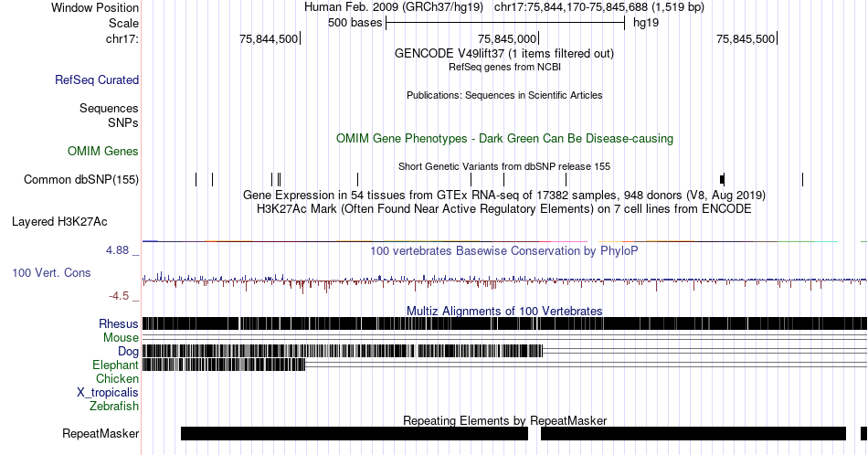
Task: Click the chr17: base position label
Action: point(122,38)
